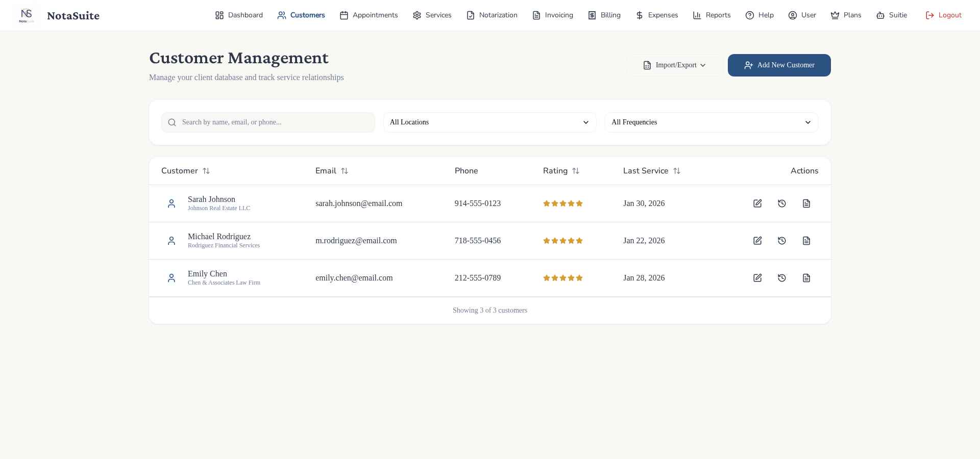Click the Logout link
The width and height of the screenshot is (980, 459).
click(943, 15)
